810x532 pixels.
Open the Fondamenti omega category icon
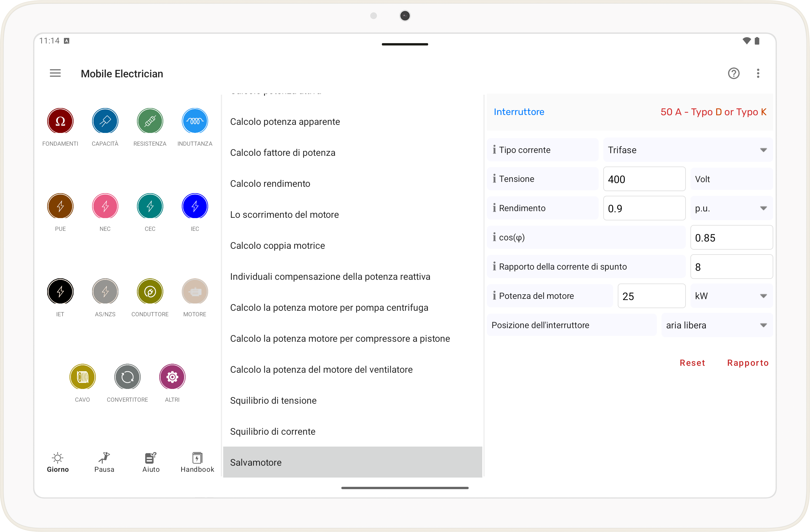tap(60, 121)
